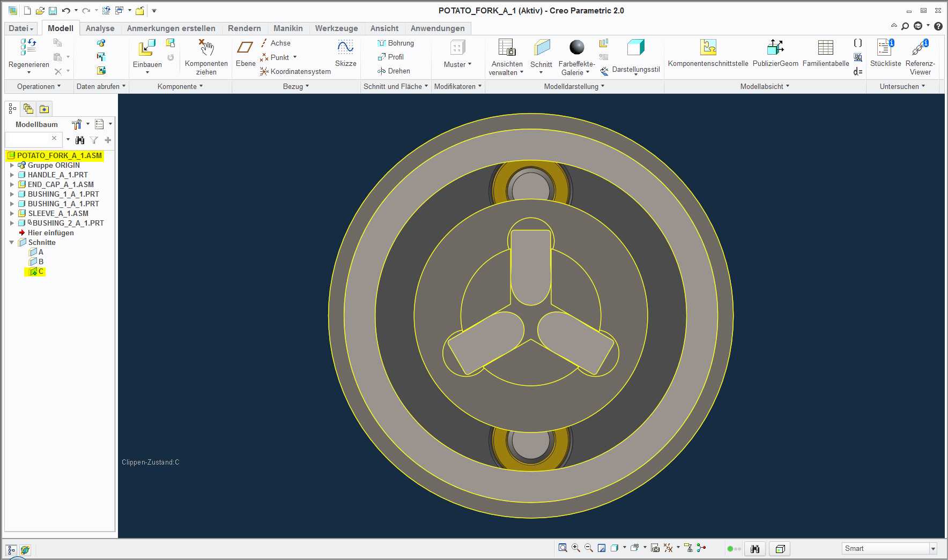Click the PublizierGeom icon
Image resolution: width=948 pixels, height=560 pixels.
click(x=775, y=48)
